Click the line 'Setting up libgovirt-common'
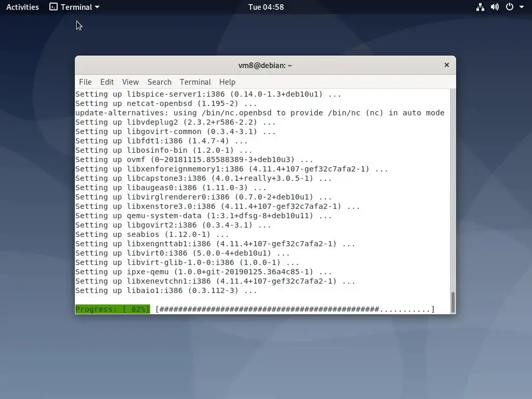532x399 pixels. point(176,131)
